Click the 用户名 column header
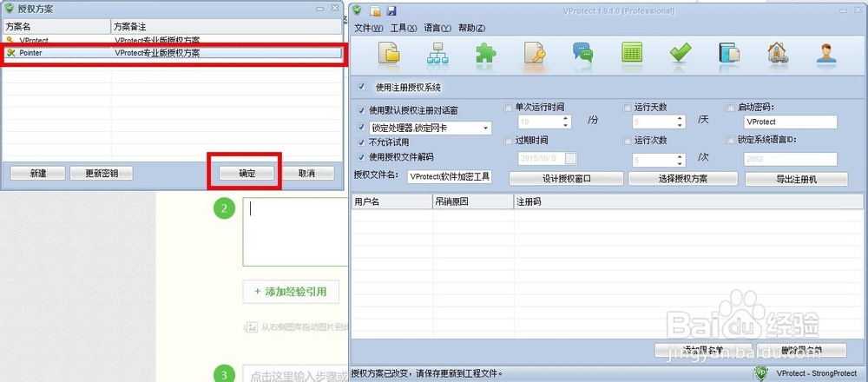This screenshot has width=868, height=382. pos(392,201)
